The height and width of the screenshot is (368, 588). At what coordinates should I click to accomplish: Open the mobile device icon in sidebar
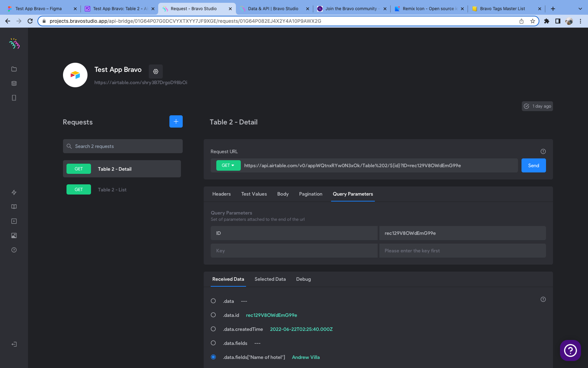(x=14, y=98)
